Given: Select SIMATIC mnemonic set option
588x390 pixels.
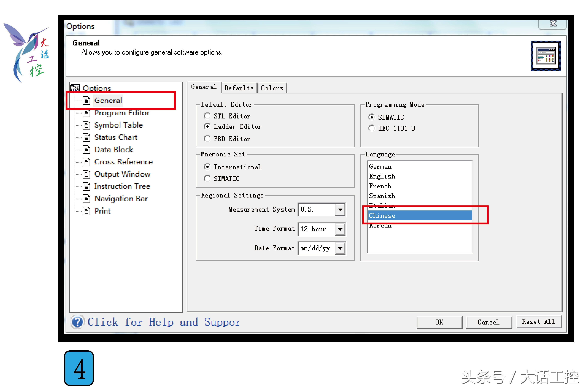Looking at the screenshot, I should click(x=207, y=179).
